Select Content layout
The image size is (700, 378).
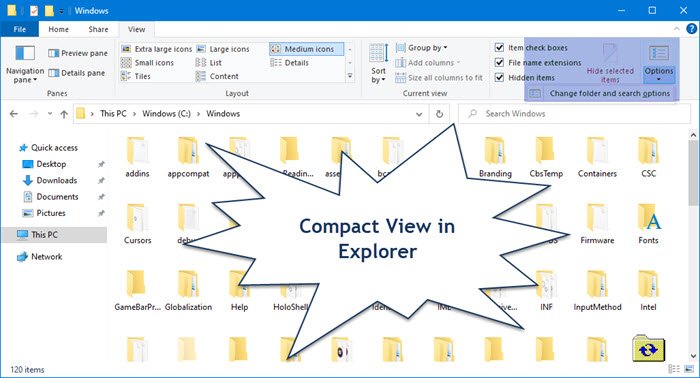[217, 76]
